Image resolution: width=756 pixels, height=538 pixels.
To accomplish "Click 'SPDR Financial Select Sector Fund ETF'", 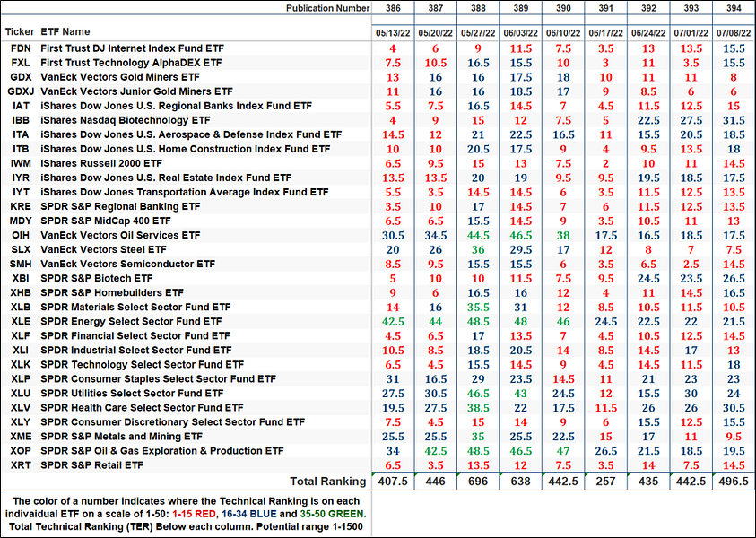I will click(135, 336).
